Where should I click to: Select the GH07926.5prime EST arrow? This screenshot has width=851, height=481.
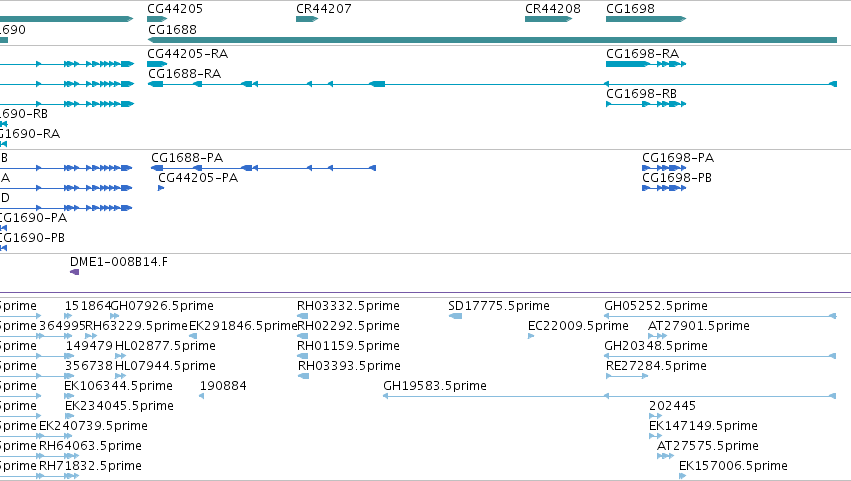115,316
